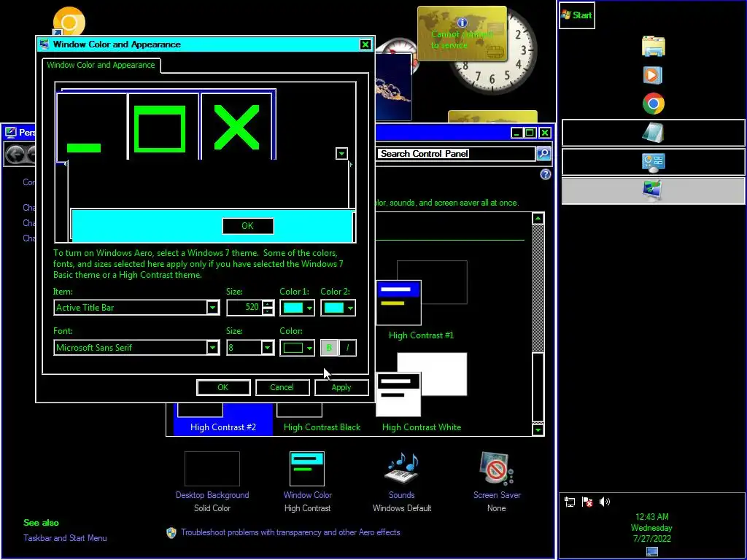Open volume speaker tray icon

(605, 502)
